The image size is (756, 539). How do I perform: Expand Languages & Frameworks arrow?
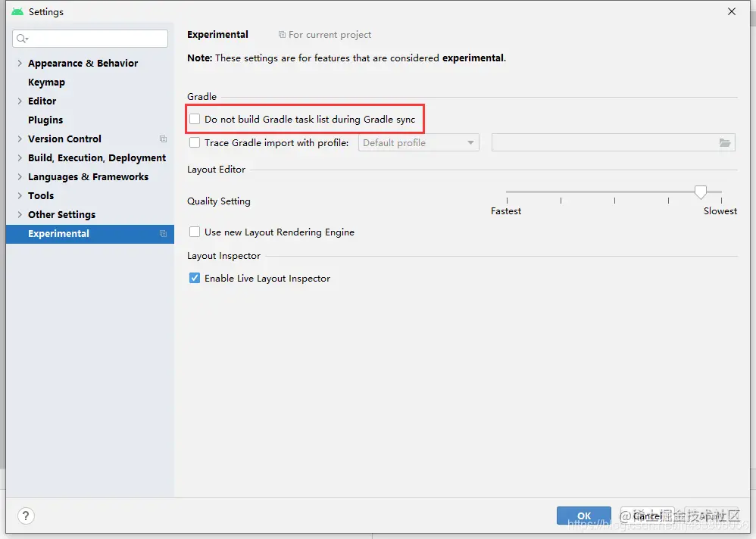pos(20,177)
